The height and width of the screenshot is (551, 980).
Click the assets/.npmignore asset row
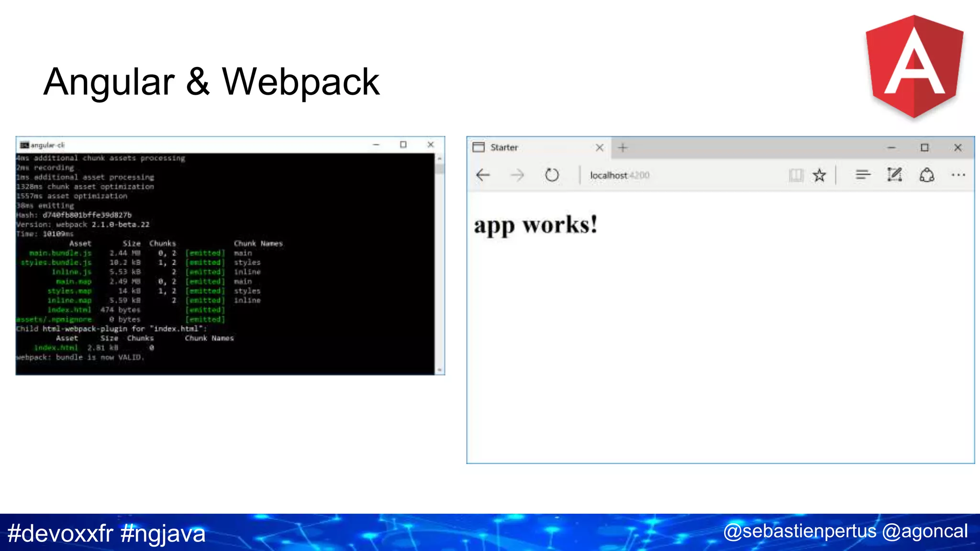click(x=121, y=320)
